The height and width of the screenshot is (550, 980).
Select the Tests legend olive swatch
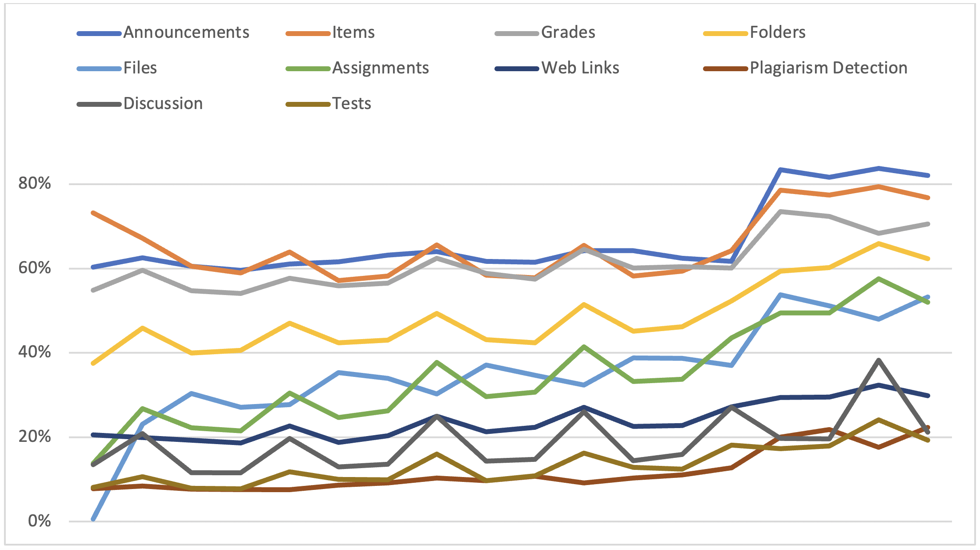(308, 105)
